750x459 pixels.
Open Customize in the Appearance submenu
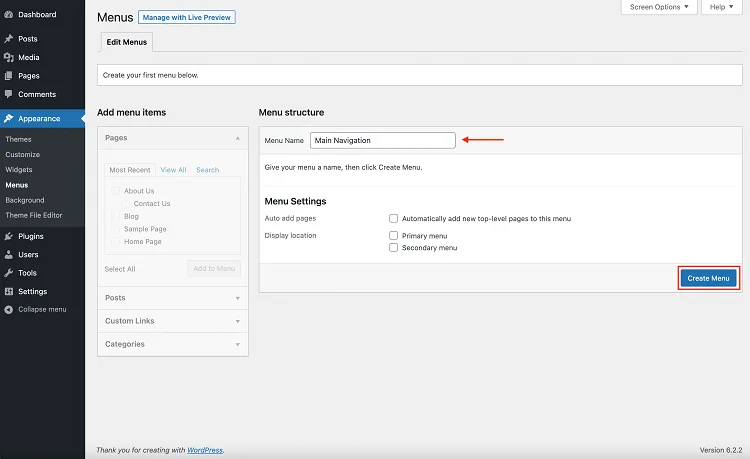coord(22,154)
